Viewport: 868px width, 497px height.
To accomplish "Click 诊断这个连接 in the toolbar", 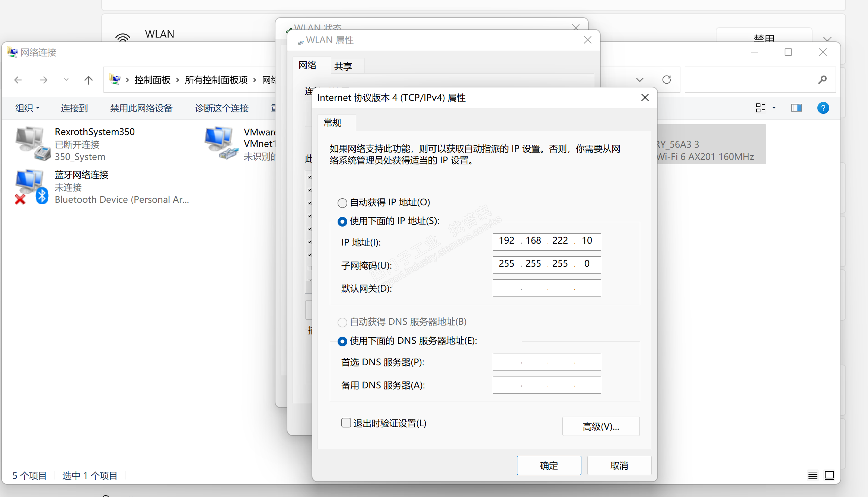I will click(x=221, y=108).
